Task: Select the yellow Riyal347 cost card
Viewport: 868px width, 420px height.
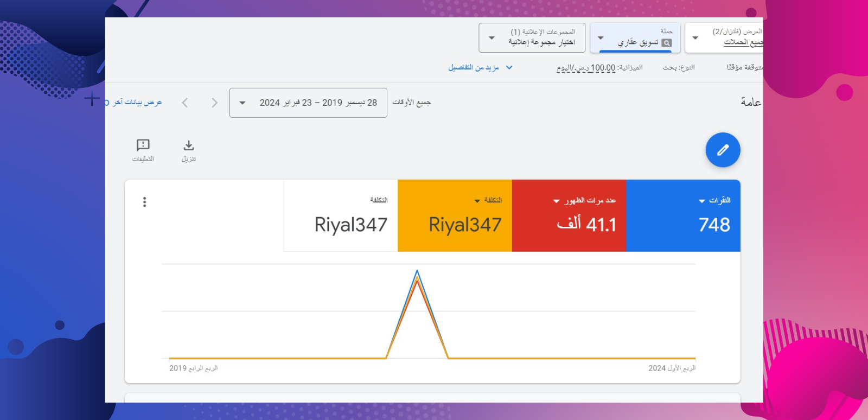Action: click(x=455, y=215)
